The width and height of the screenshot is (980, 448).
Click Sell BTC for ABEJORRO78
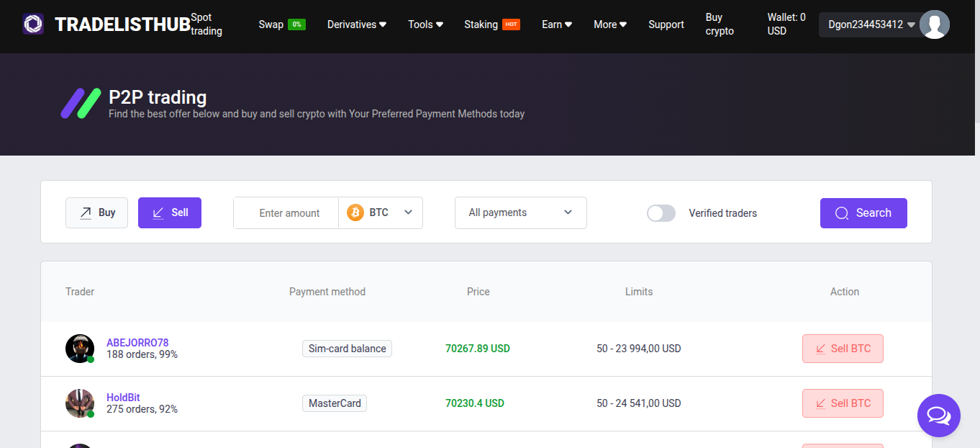(843, 349)
